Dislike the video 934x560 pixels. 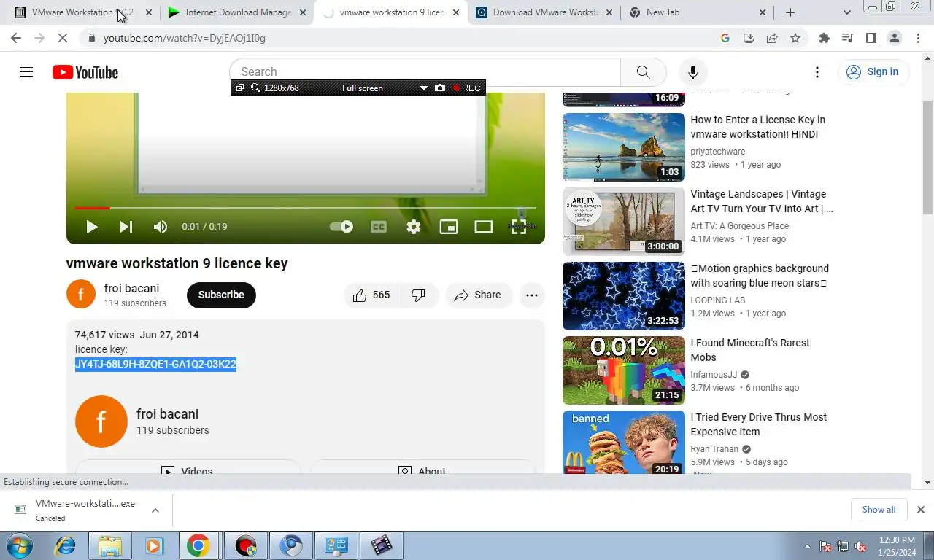[x=419, y=295]
